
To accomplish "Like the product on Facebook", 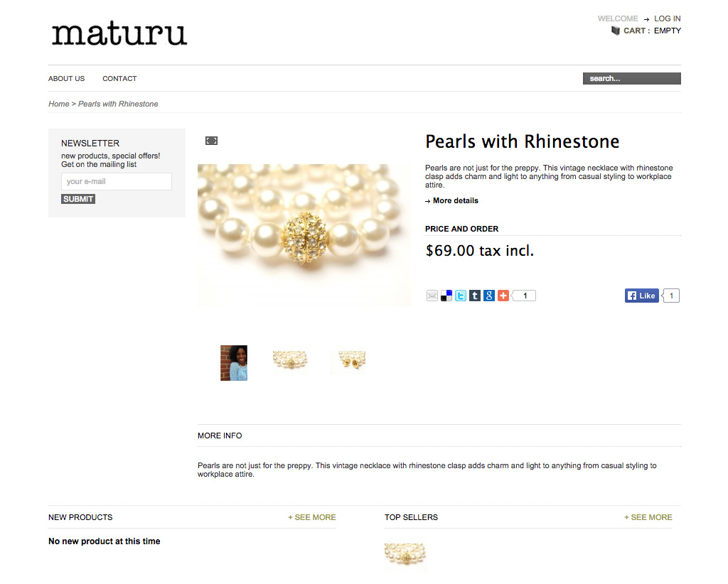I will (642, 296).
